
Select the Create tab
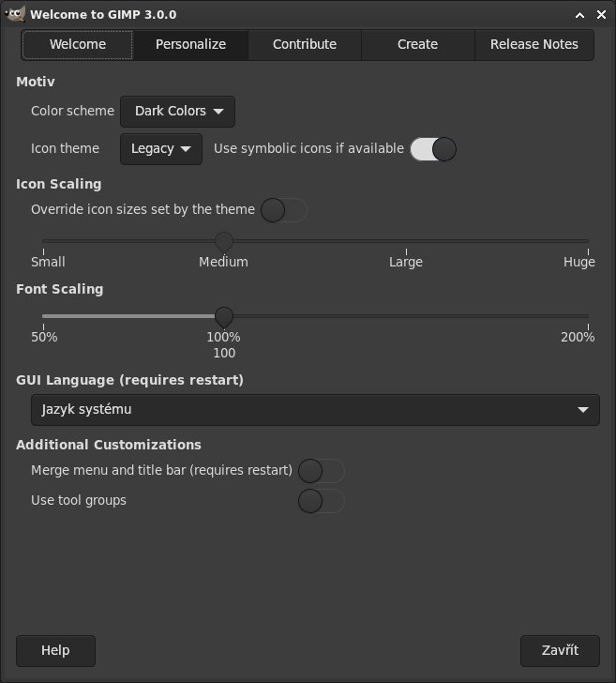pos(417,44)
